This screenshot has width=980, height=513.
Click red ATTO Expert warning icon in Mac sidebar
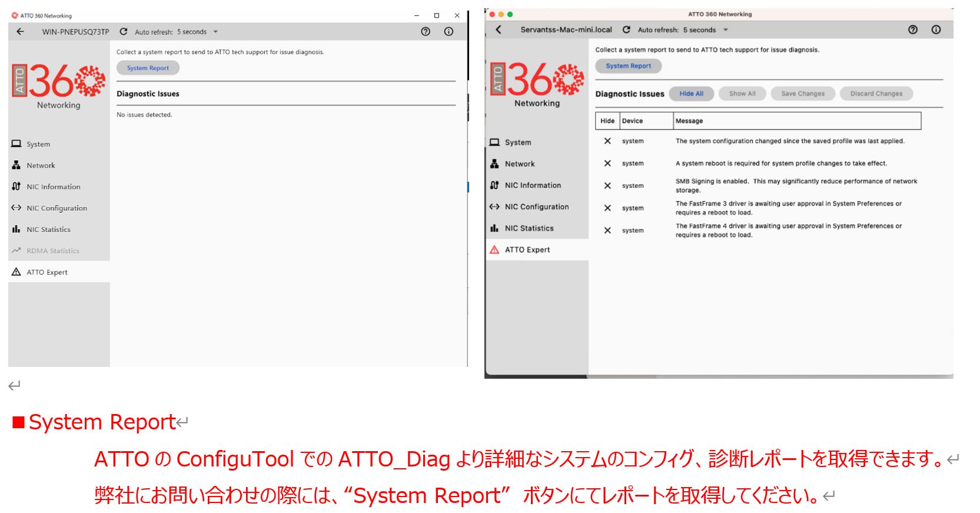494,250
